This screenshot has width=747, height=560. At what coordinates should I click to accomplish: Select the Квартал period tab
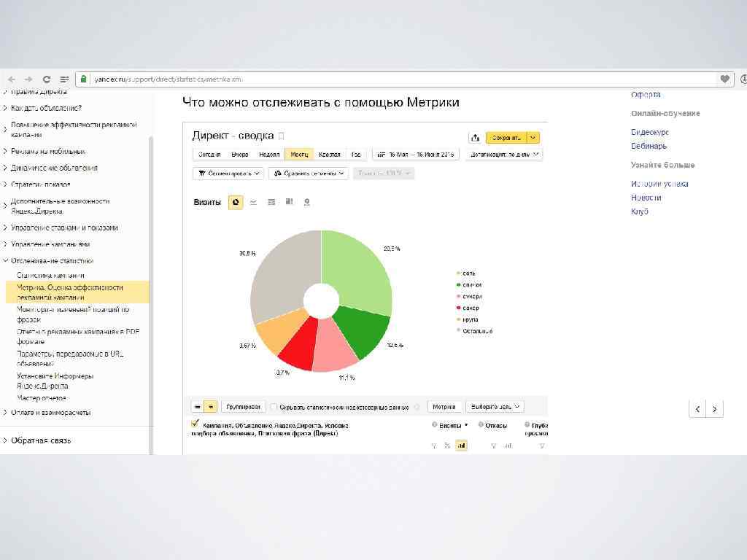pyautogui.click(x=330, y=155)
